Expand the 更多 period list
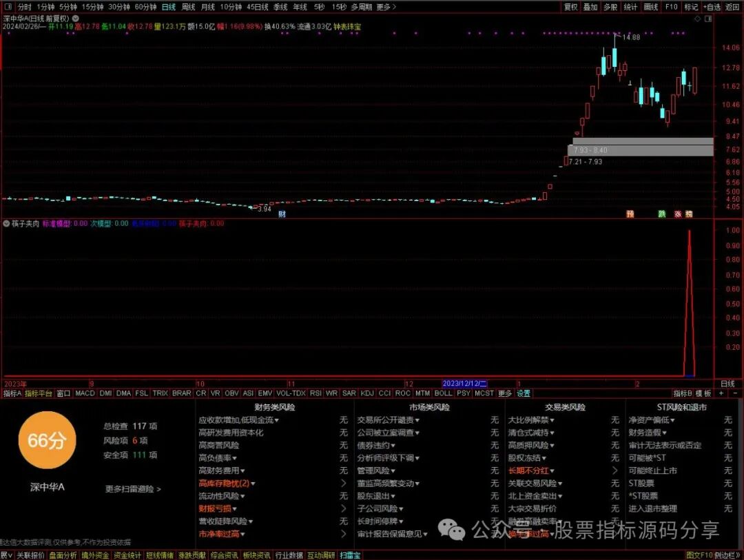Viewport: 744px width, 560px height. (x=386, y=7)
